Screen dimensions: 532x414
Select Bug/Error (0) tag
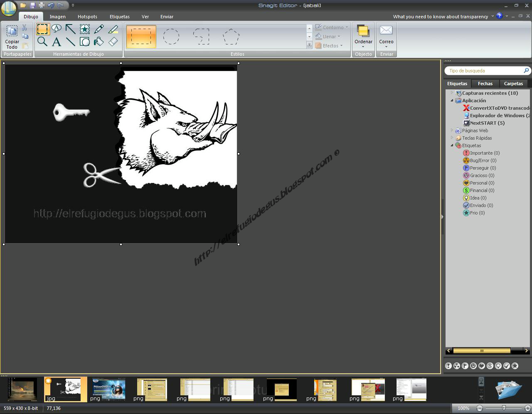pos(480,160)
